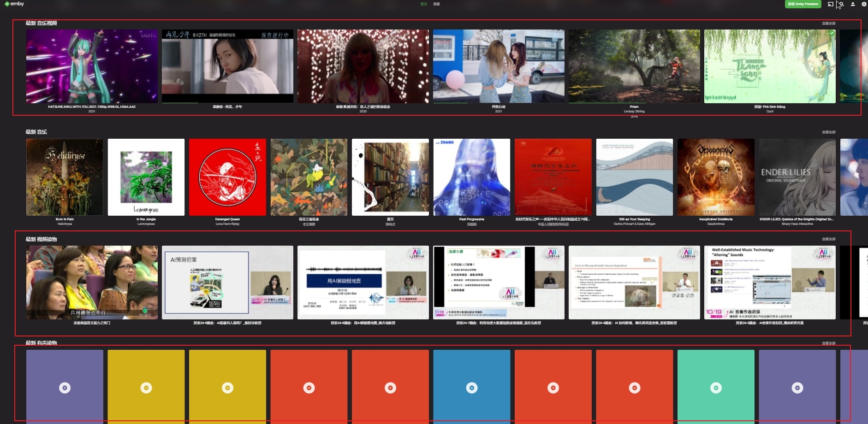Click the disc icon on the teal audiobook tile
The height and width of the screenshot is (424, 868).
point(716,388)
